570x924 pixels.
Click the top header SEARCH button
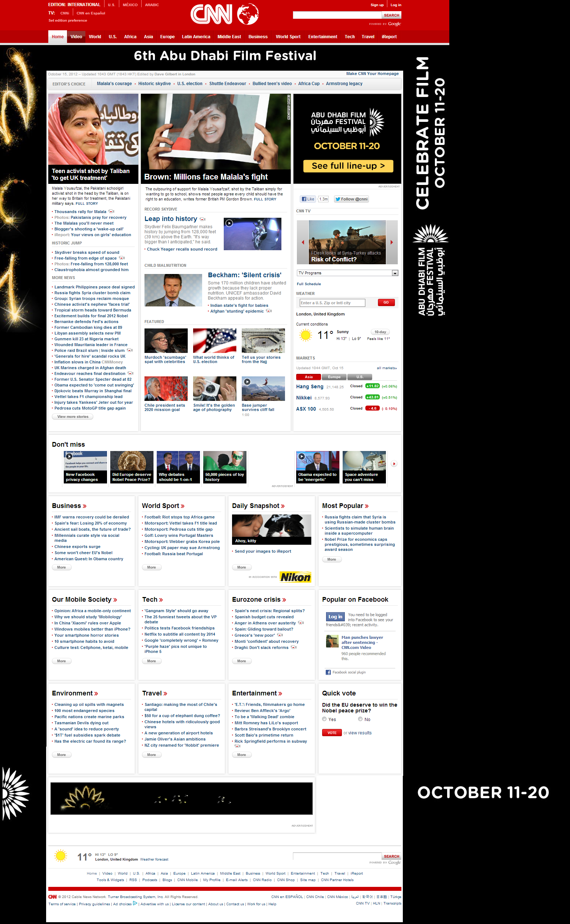tap(391, 15)
